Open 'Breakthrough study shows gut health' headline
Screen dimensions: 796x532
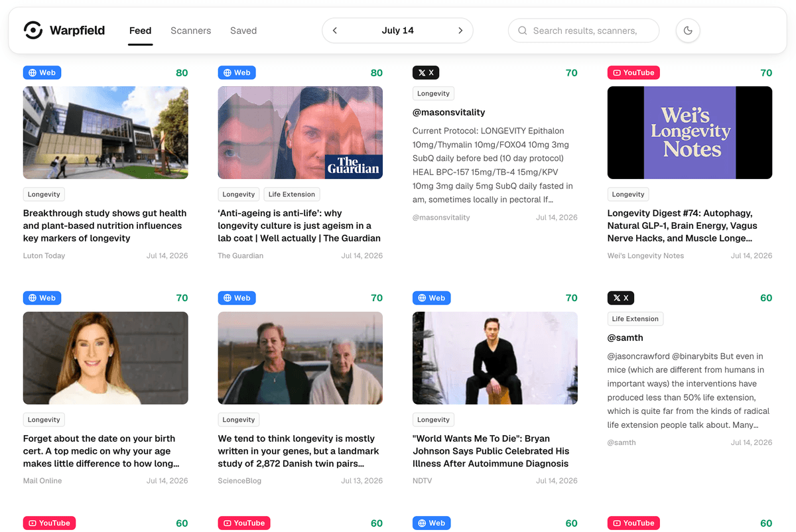point(105,226)
